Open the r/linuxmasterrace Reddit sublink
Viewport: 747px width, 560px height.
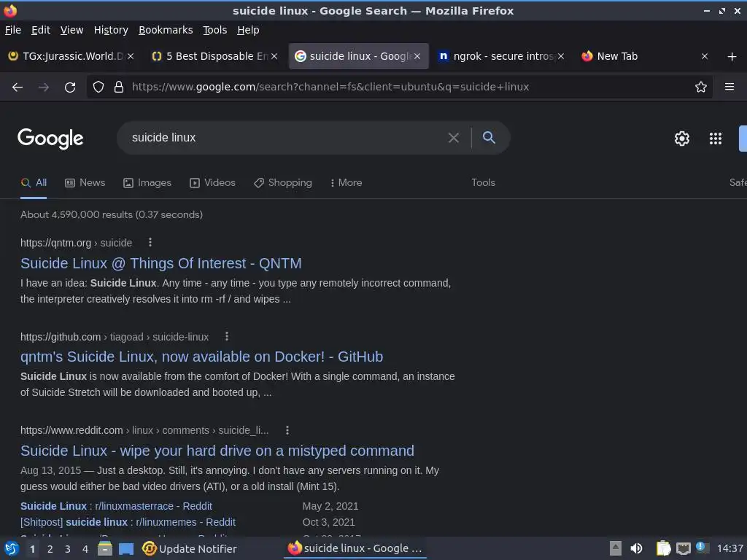pos(116,506)
